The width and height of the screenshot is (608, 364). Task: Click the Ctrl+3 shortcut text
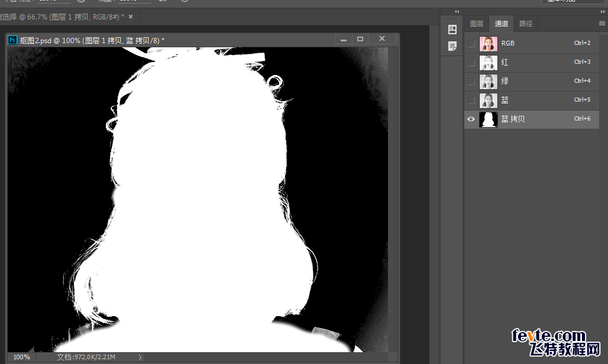point(582,62)
